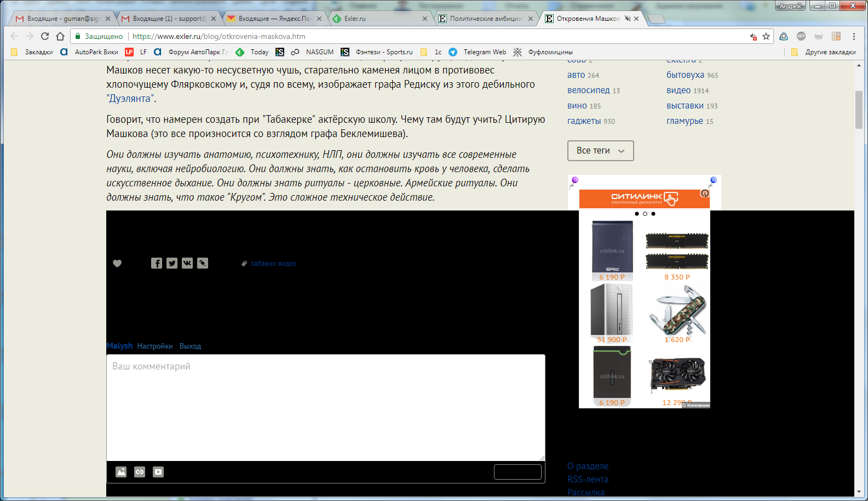The image size is (868, 501).
Task: Toggle the muted site sound indicator
Action: click(628, 19)
